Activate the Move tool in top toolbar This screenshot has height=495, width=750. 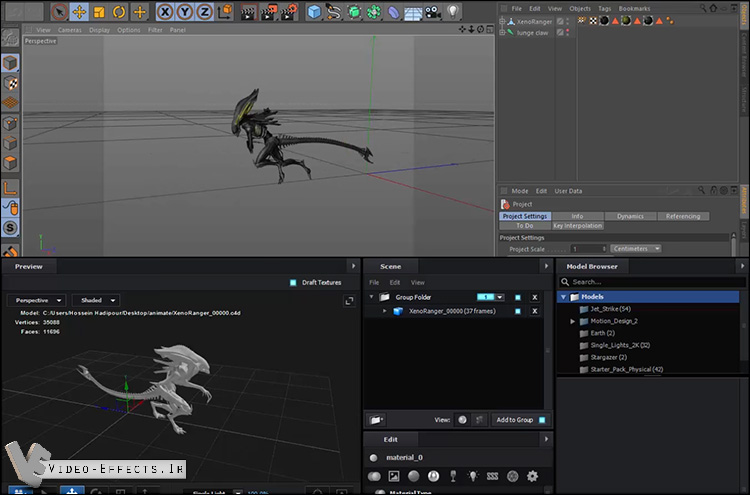(79, 12)
